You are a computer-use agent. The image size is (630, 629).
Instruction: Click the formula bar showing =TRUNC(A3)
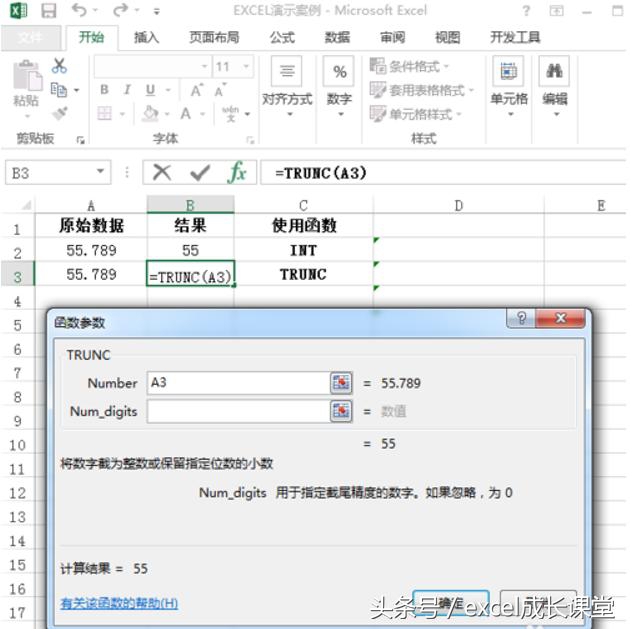click(x=443, y=173)
